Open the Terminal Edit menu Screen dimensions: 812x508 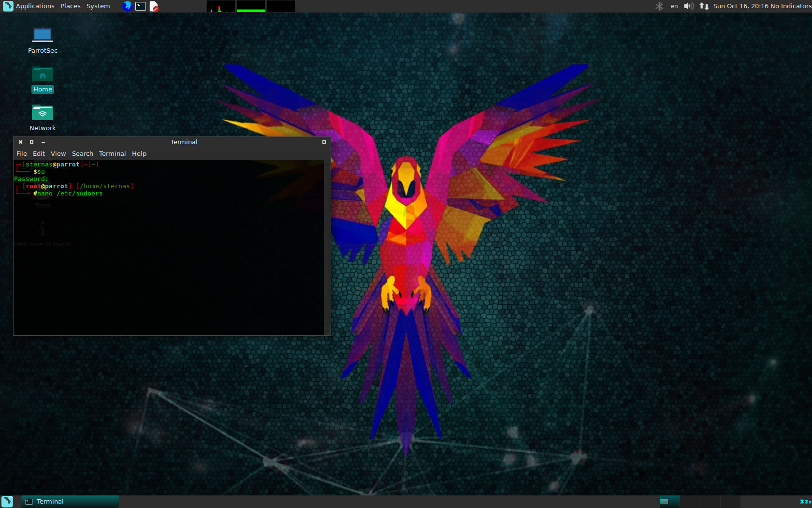click(39, 153)
